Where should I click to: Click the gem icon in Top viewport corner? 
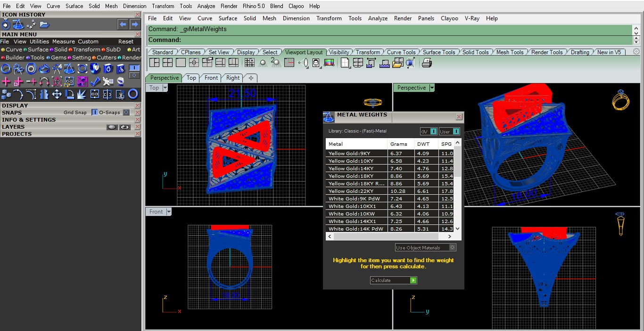point(372,102)
